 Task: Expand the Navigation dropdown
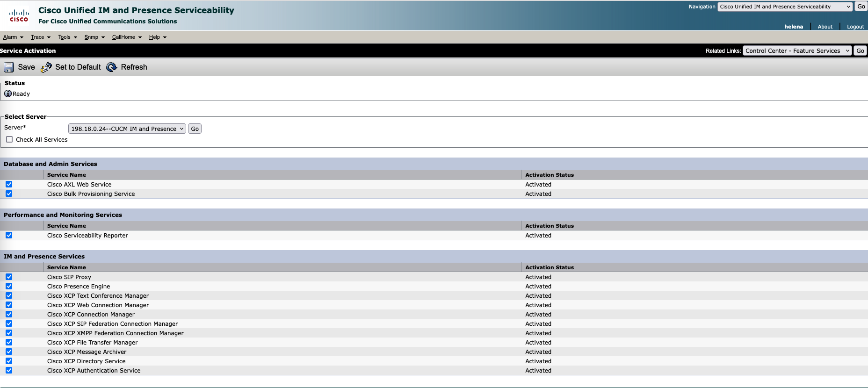(785, 7)
